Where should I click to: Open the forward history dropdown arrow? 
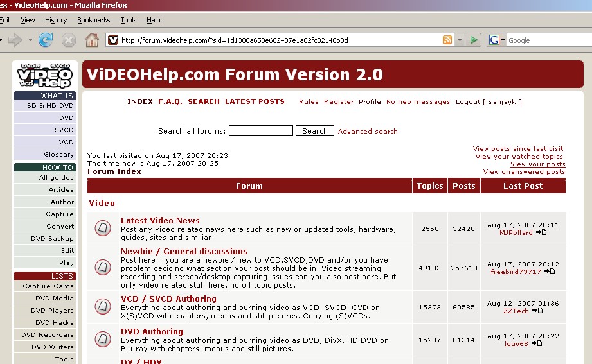tap(30, 40)
